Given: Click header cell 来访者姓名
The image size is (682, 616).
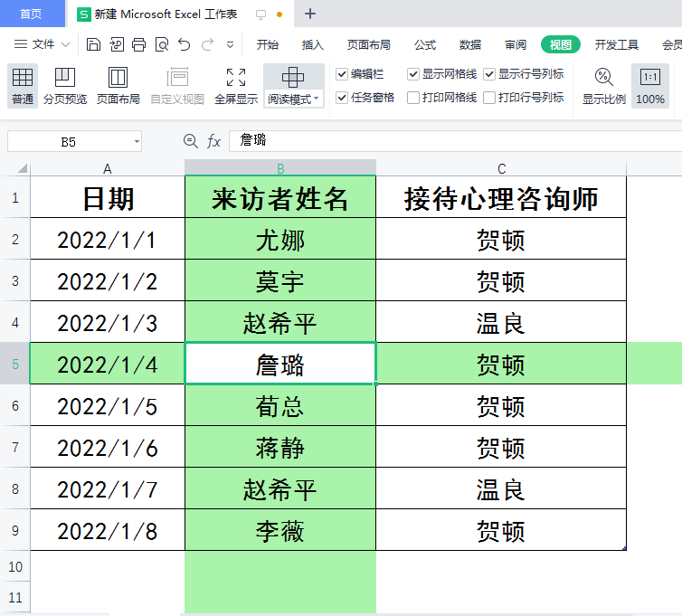Looking at the screenshot, I should [280, 197].
